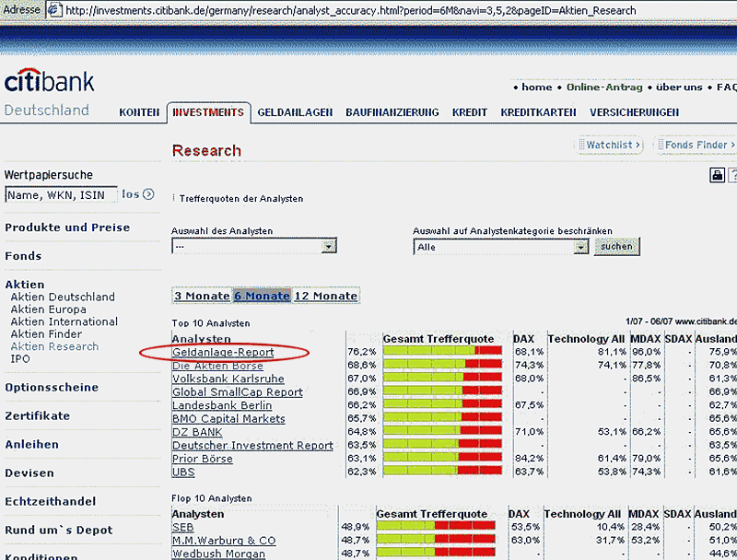Click the Geldanlage-Report analyst link
Viewport: 737px width, 560px height.
tap(223, 353)
